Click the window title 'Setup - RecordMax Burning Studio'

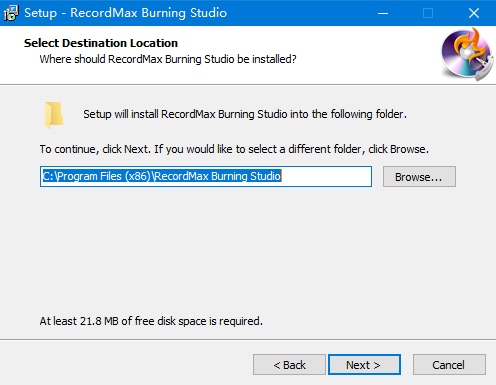point(125,13)
